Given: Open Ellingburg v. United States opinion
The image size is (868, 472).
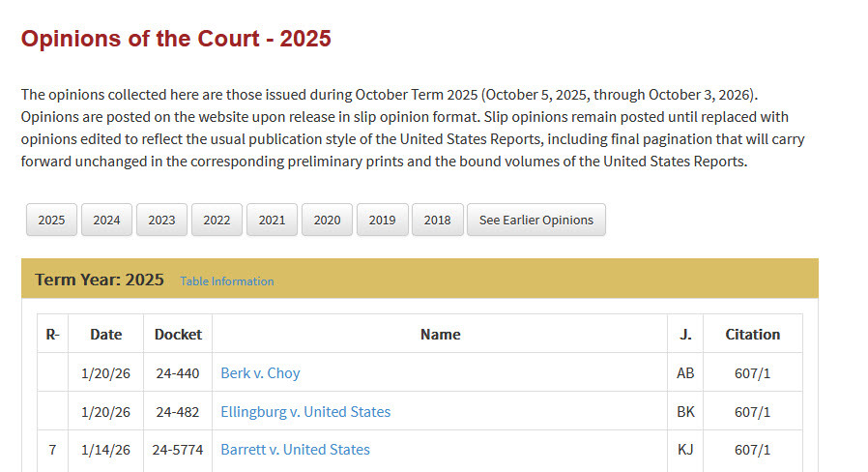Looking at the screenshot, I should pos(305,411).
